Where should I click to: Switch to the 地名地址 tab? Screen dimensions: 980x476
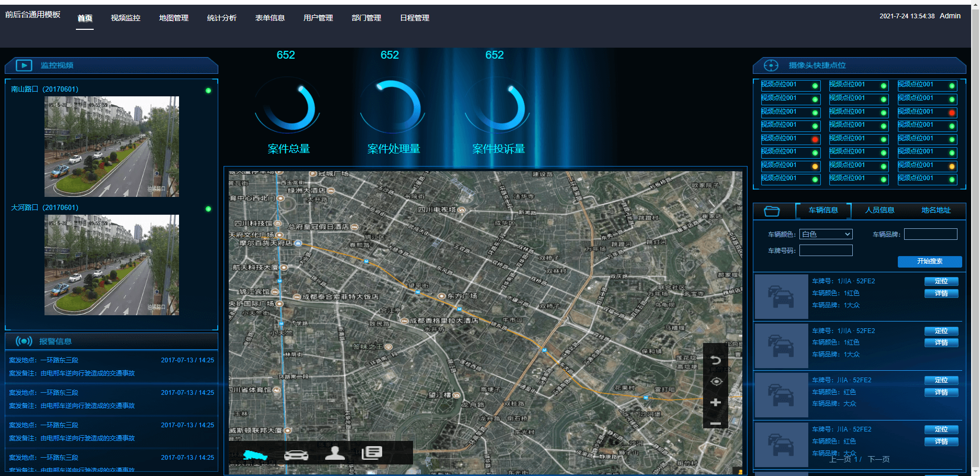coord(936,210)
